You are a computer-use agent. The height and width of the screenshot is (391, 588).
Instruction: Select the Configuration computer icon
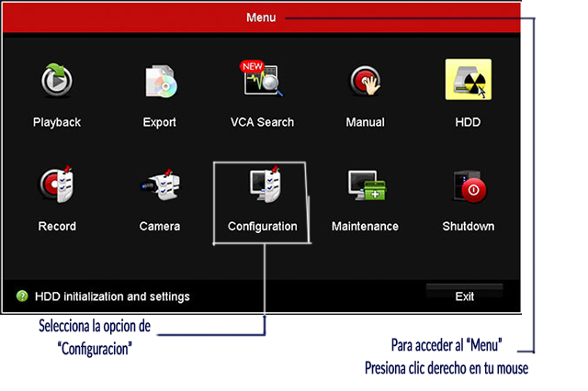pos(263,185)
